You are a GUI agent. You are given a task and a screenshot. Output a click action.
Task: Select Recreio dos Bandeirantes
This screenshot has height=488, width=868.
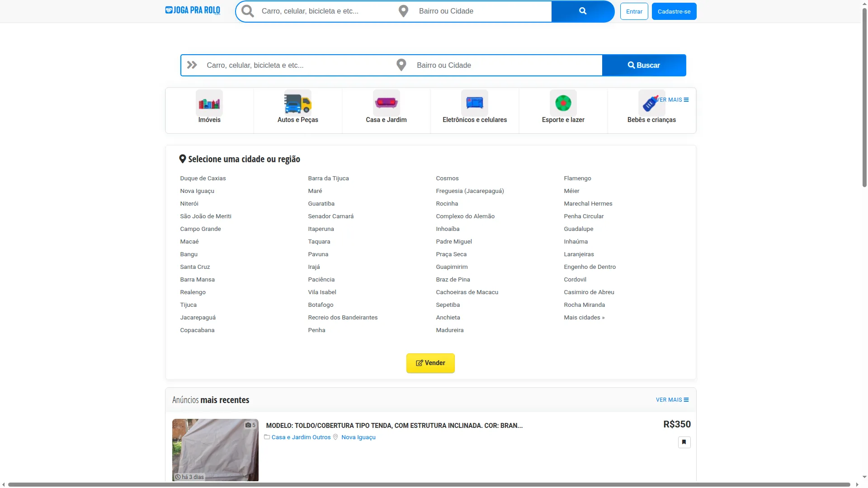343,317
